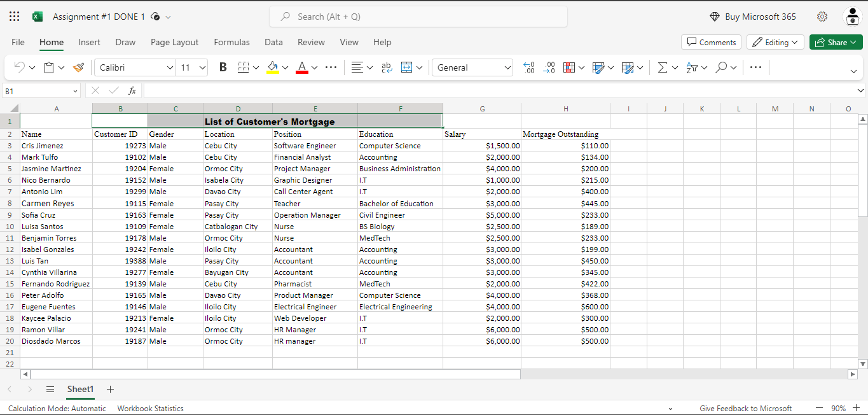Click Sort and Filter icon
The height and width of the screenshot is (415, 868).
692,67
